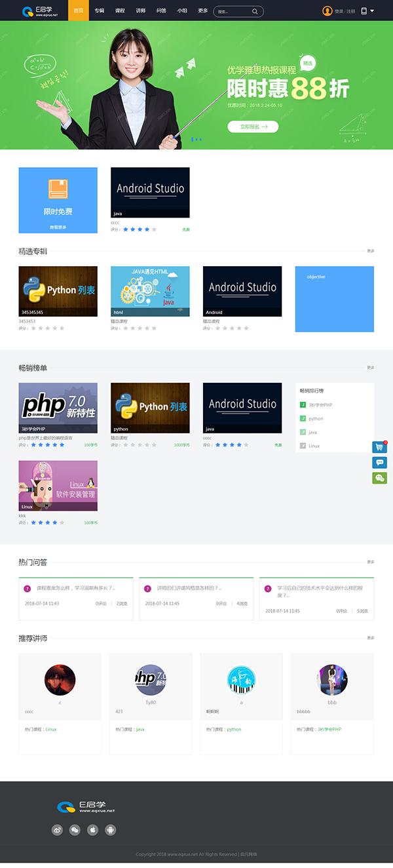Screen dimensions: 393x868
Task: Open JAVA遇见HTML album thumbnail
Action: pos(150,291)
